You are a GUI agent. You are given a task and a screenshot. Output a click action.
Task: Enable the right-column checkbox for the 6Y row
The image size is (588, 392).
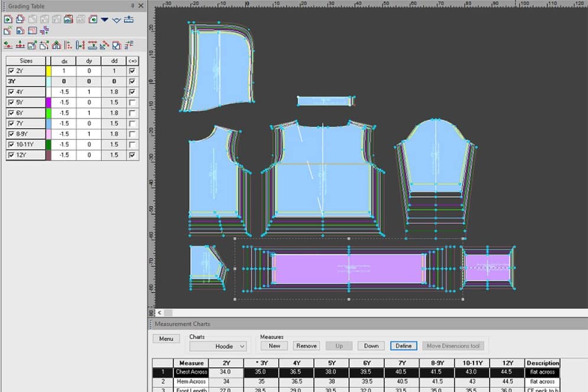[132, 113]
